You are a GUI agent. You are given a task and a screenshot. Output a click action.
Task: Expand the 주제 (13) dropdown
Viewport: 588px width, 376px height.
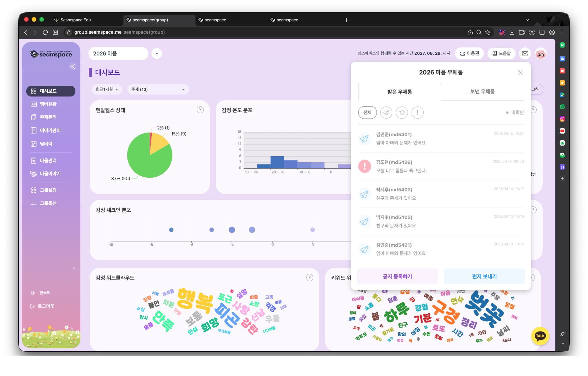(x=158, y=89)
